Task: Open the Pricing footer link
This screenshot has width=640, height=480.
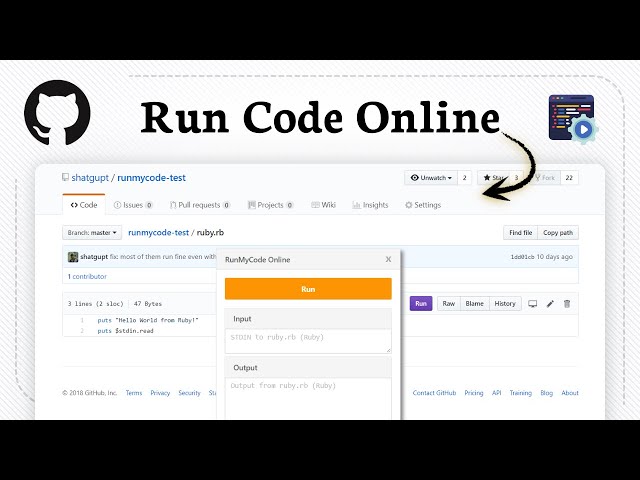Action: (x=474, y=393)
